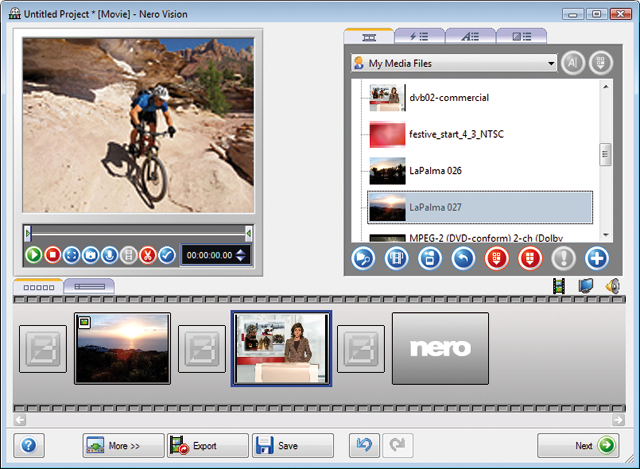Click the speaker audio icon above the storyboard

point(613,286)
